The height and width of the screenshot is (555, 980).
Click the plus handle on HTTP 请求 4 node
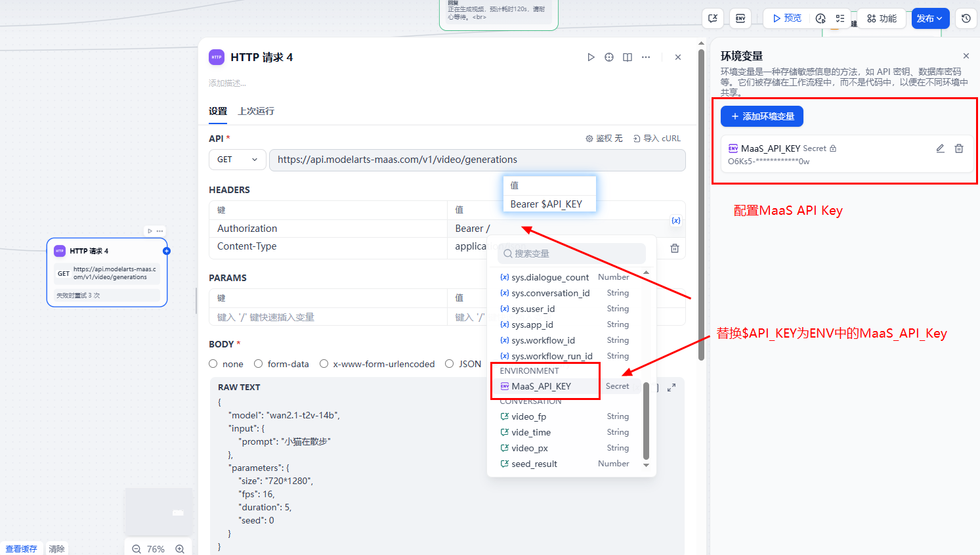click(x=167, y=251)
